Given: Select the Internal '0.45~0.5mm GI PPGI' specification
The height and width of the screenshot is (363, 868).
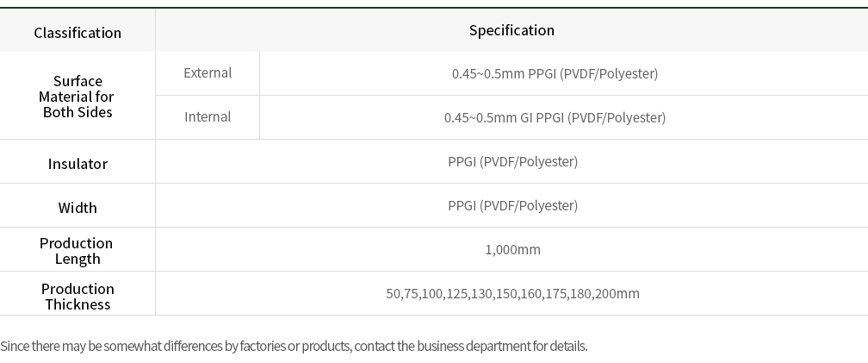Looking at the screenshot, I should pos(555,118).
